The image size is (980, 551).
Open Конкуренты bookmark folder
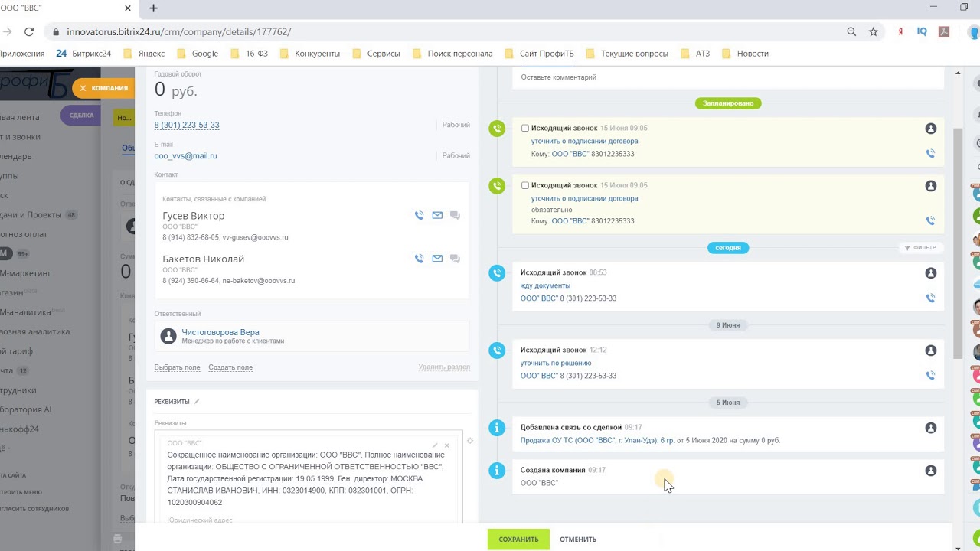[x=309, y=54]
